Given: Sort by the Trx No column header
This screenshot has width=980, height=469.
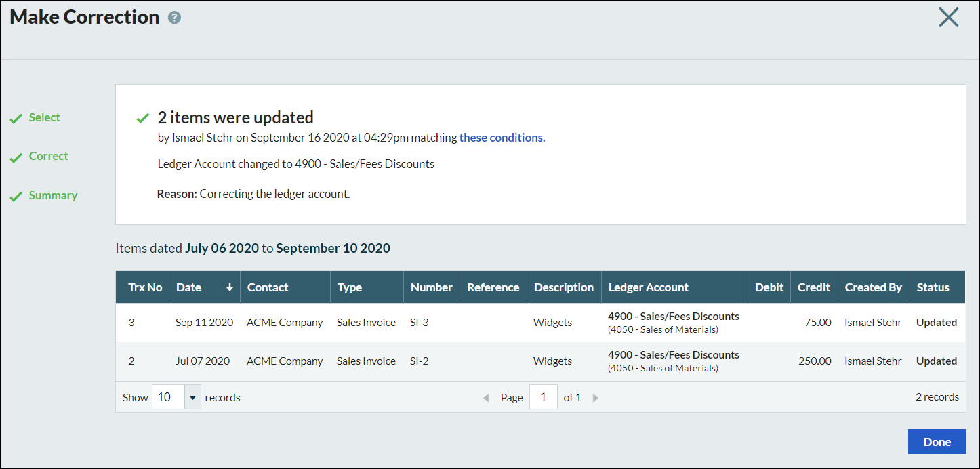Looking at the screenshot, I should pos(145,287).
